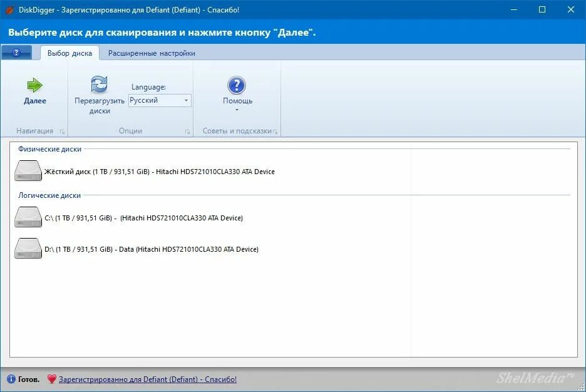Screen dimensions: 586x392
Task: Select the C:\ logical drive icon
Action: pos(28,217)
